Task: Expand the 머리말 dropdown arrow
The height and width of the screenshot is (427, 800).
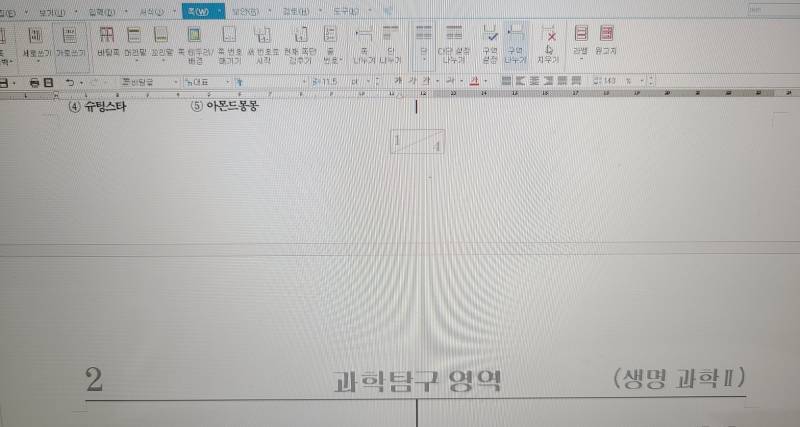Action: pyautogui.click(x=135, y=61)
